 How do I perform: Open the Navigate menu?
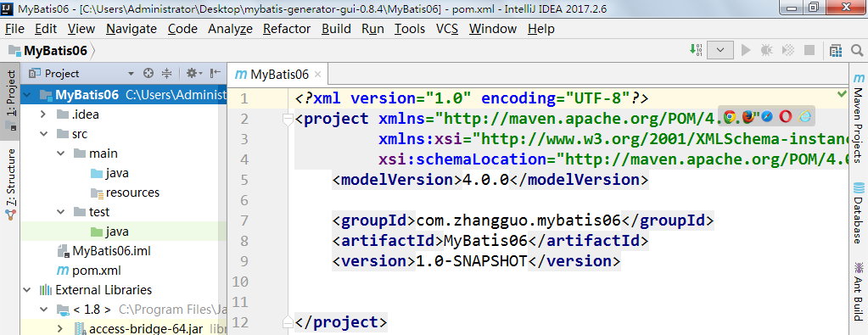tap(132, 29)
